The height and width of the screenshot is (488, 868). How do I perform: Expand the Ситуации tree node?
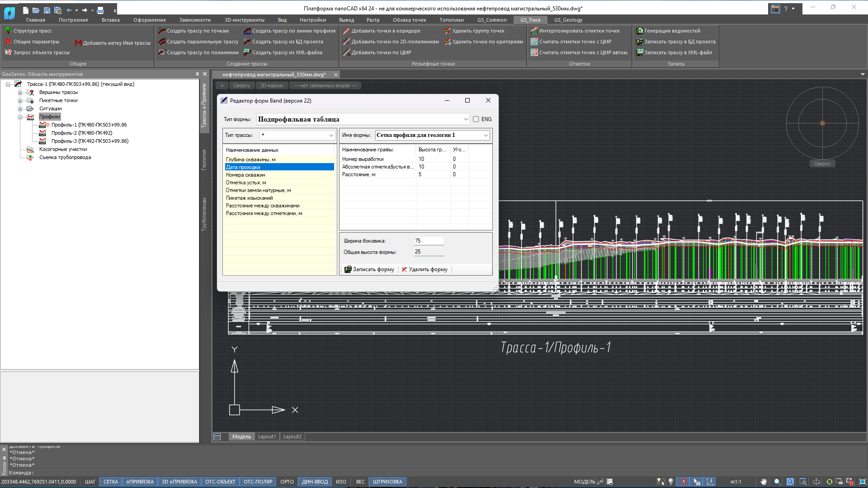(20, 109)
